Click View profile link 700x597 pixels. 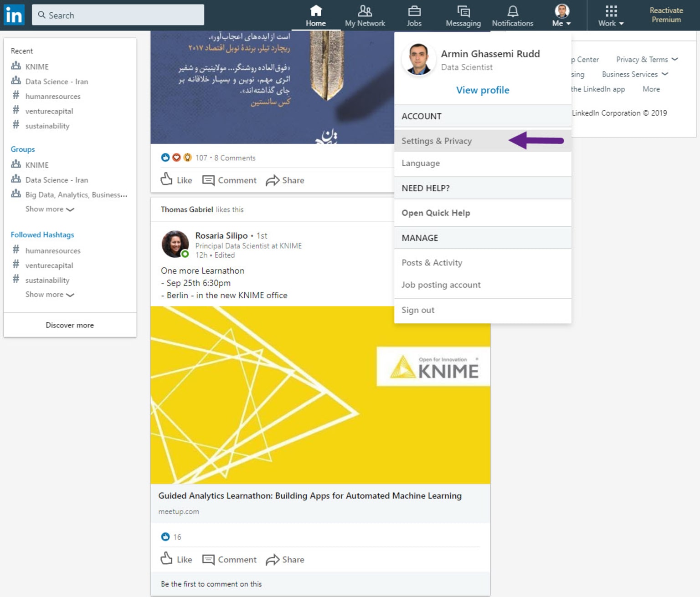click(x=483, y=90)
